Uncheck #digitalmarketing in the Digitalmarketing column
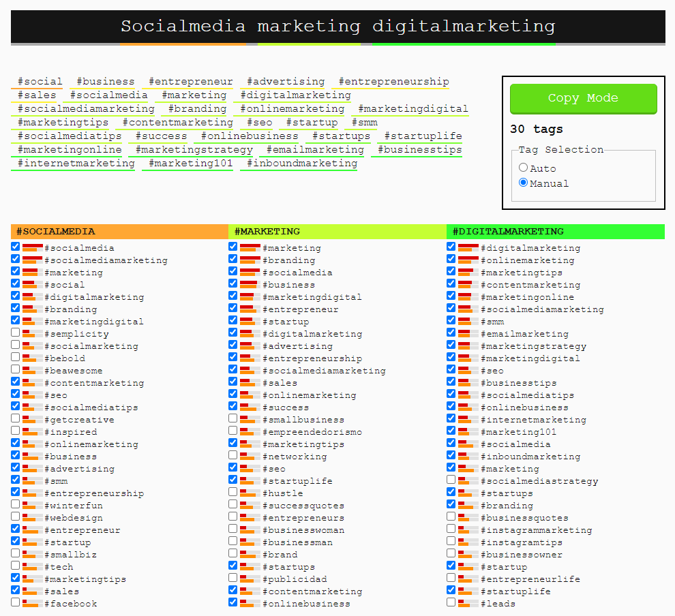This screenshot has height=616, width=675. (451, 247)
